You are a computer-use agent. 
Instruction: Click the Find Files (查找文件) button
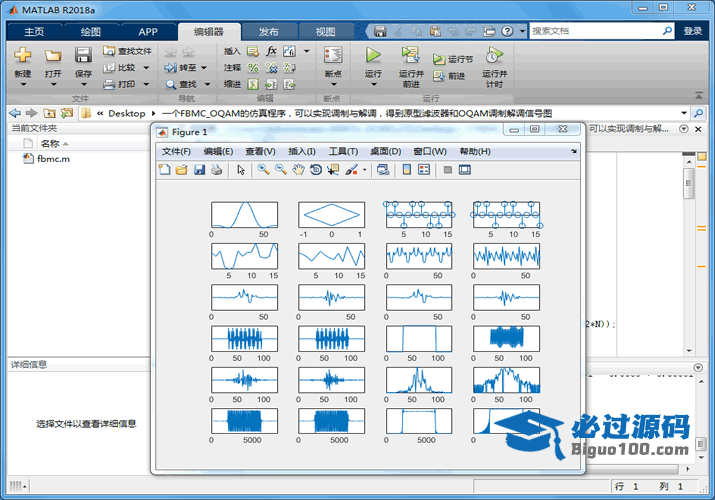point(127,51)
